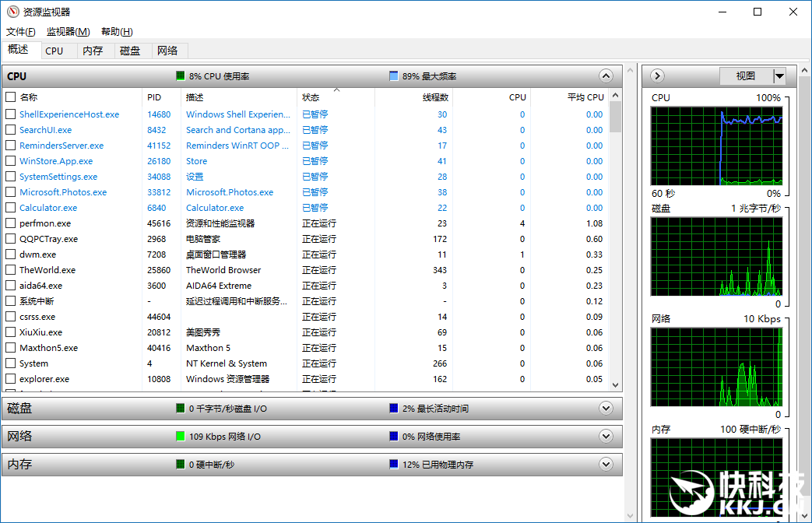This screenshot has width=812, height=523.
Task: Open the 磁盘 tab
Action: pyautogui.click(x=130, y=51)
